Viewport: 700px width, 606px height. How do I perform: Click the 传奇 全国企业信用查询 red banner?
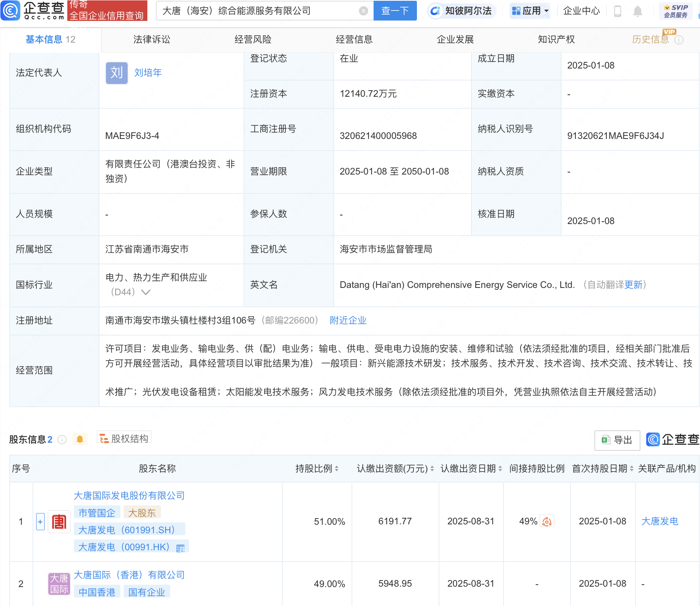point(107,10)
